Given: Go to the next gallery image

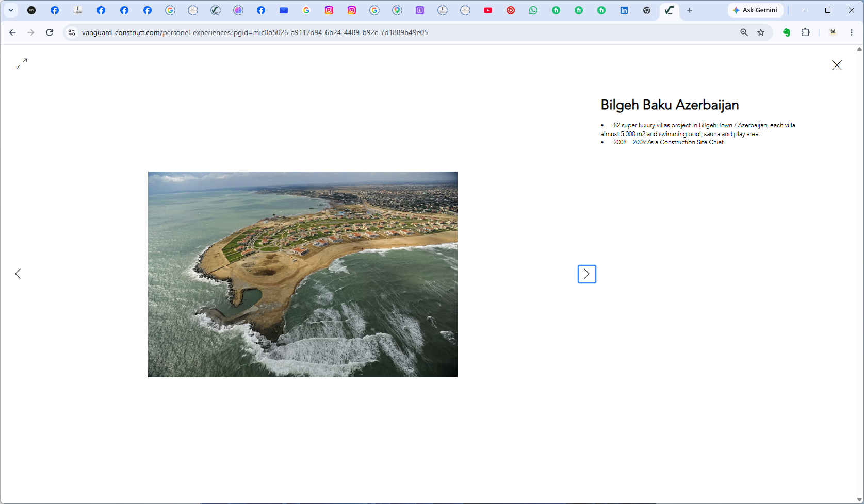Looking at the screenshot, I should point(586,274).
